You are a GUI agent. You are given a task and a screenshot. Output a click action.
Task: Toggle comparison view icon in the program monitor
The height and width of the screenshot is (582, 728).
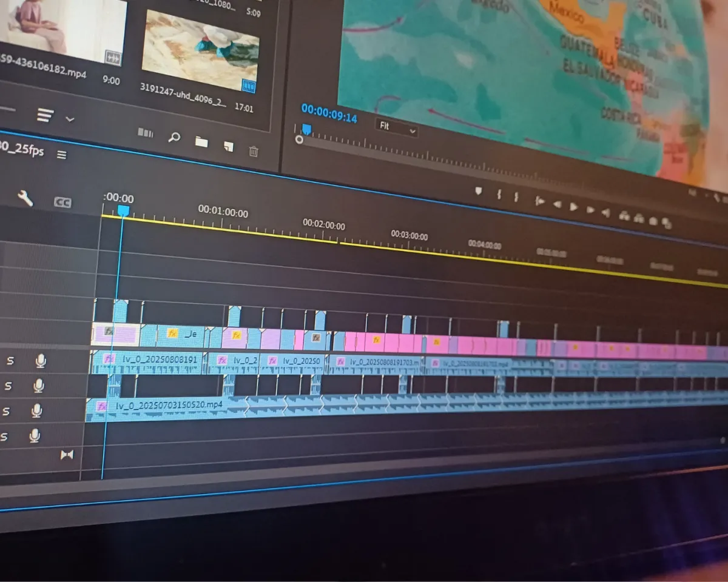click(667, 223)
